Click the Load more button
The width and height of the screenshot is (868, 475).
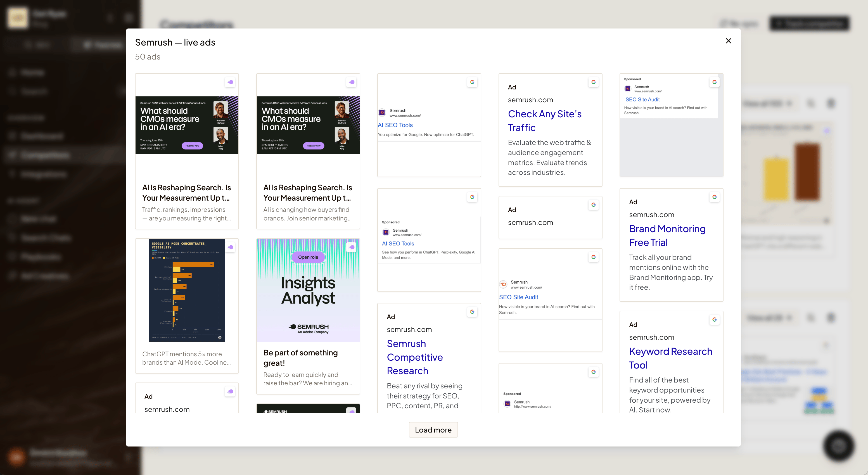433,429
